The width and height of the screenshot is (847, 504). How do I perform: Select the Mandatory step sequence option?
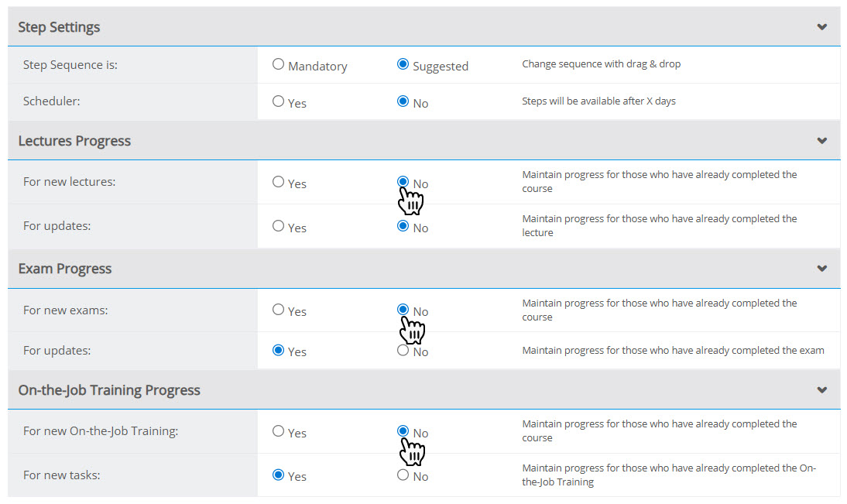(278, 64)
